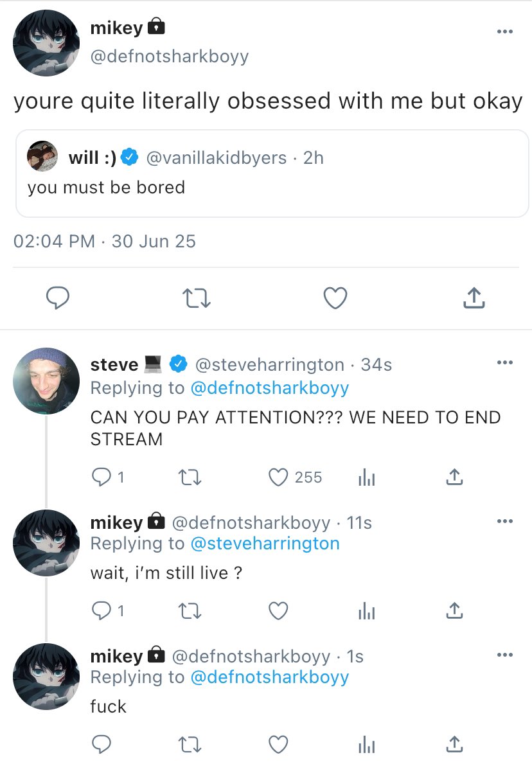Viewport: 532px width, 764px height.
Task: Open more options on the "fuck" reply
Action: click(505, 655)
